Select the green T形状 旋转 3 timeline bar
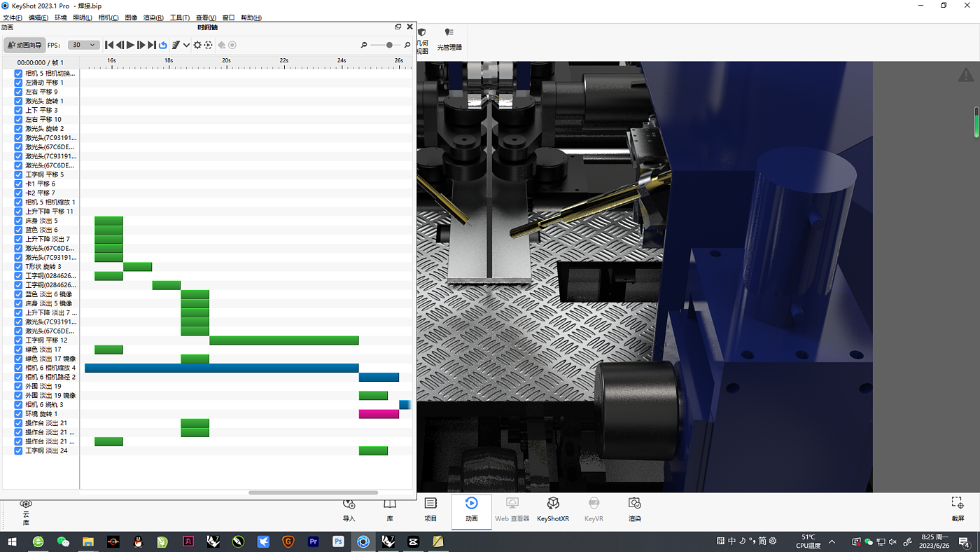This screenshot has height=552, width=980. click(138, 267)
